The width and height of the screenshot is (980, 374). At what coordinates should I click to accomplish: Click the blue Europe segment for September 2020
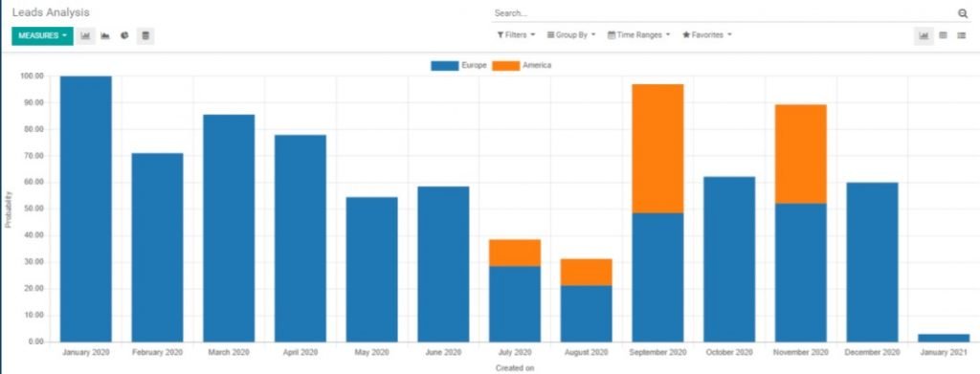point(657,277)
